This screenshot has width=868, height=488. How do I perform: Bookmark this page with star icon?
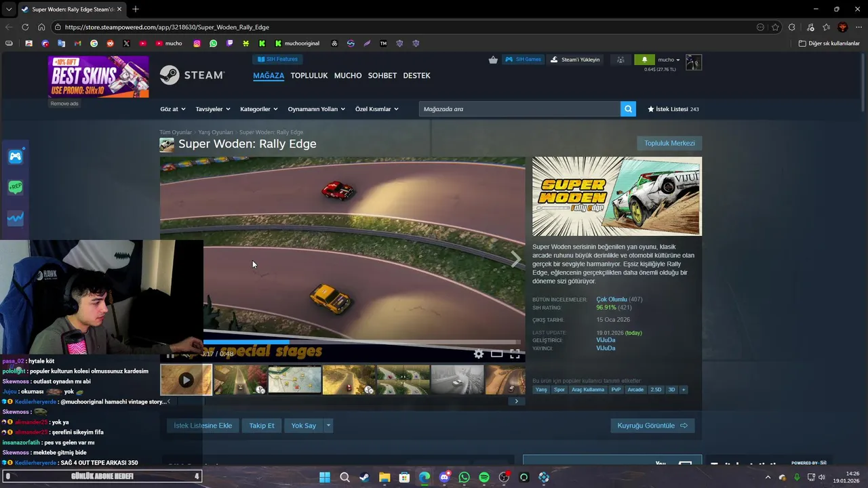tap(776, 27)
